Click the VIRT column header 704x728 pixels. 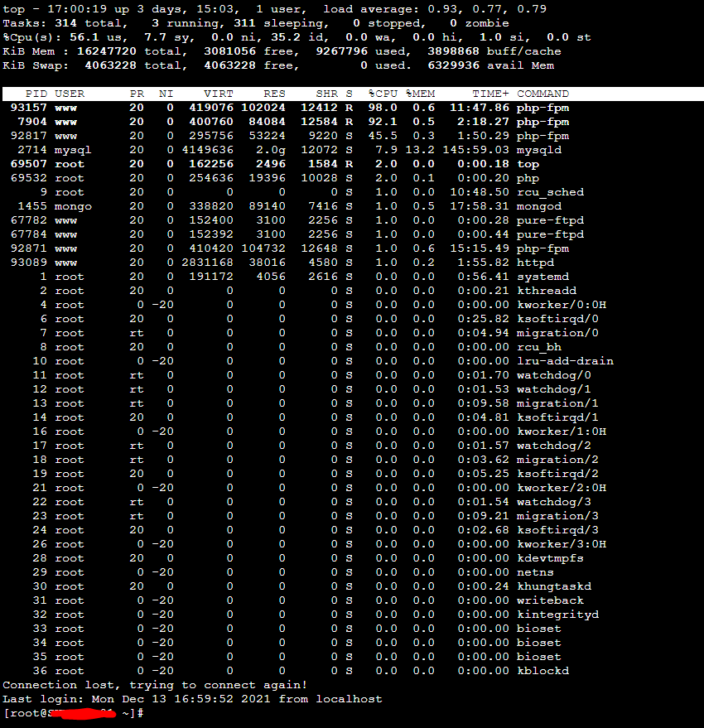pos(219,94)
